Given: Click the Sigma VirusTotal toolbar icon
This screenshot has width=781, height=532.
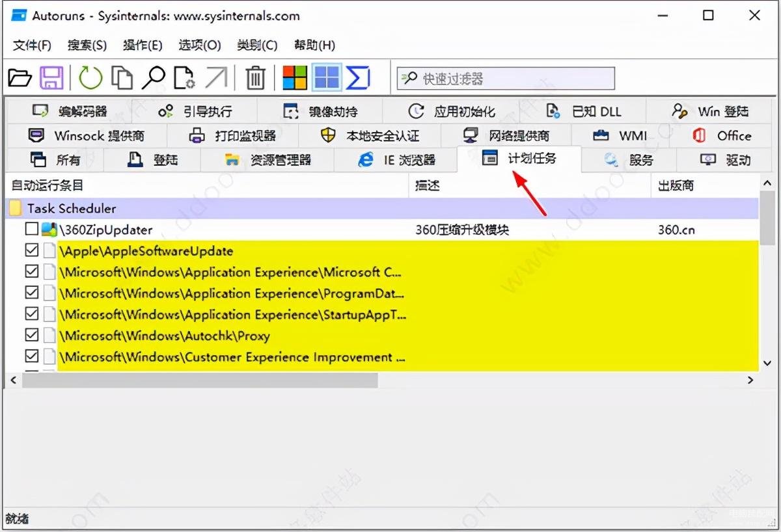Looking at the screenshot, I should click(x=358, y=78).
